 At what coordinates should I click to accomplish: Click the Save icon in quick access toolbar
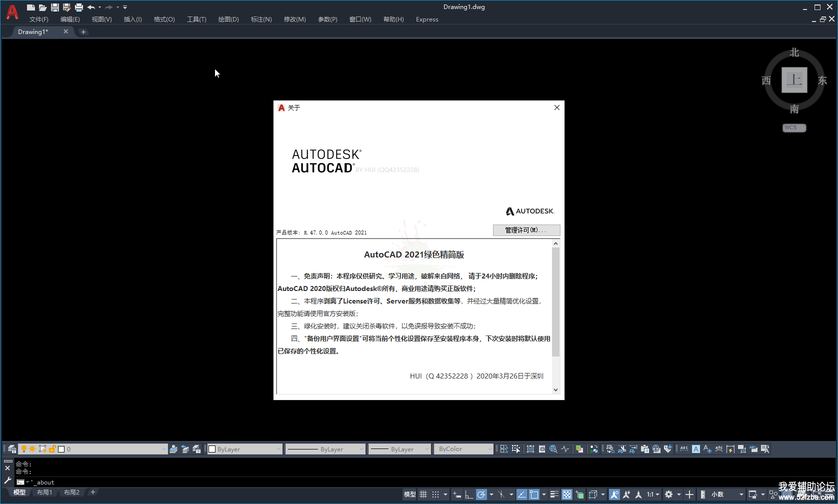[55, 7]
